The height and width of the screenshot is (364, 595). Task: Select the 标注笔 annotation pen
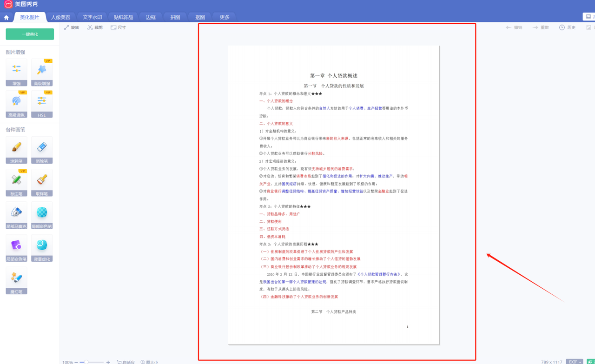(x=16, y=183)
